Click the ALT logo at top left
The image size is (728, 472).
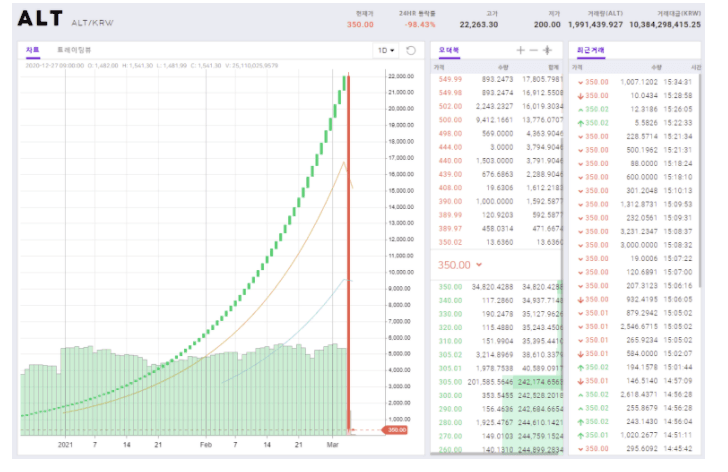pyautogui.click(x=40, y=19)
